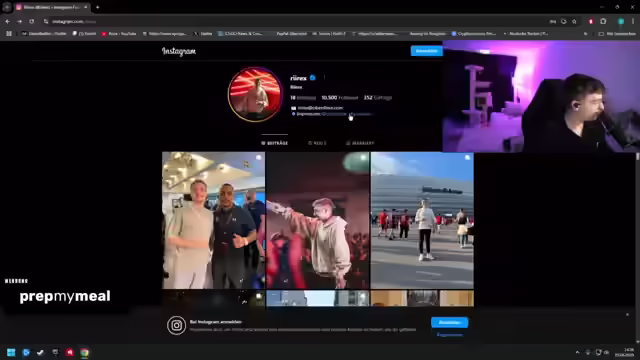Click the Registrieren link in bottom banner
This screenshot has height=360, width=640.
click(x=449, y=335)
